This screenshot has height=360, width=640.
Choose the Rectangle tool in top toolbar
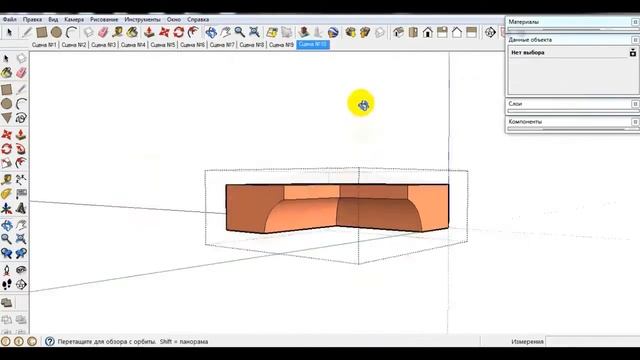coord(42,32)
